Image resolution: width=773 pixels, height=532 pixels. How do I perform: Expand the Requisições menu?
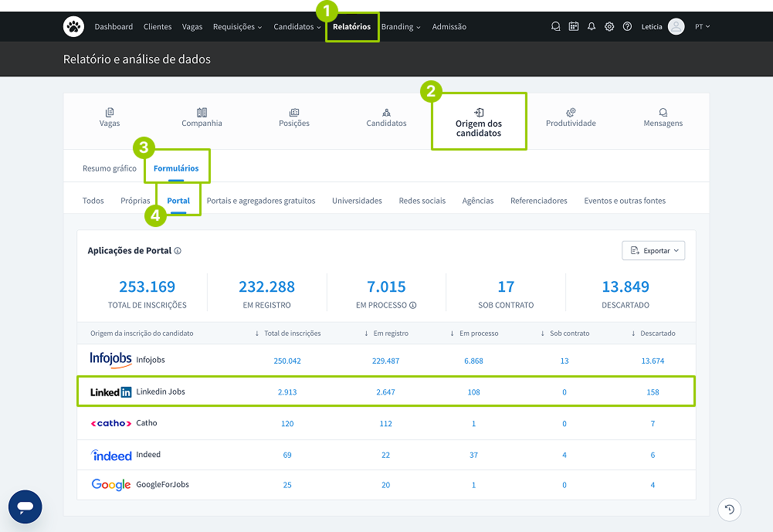237,26
